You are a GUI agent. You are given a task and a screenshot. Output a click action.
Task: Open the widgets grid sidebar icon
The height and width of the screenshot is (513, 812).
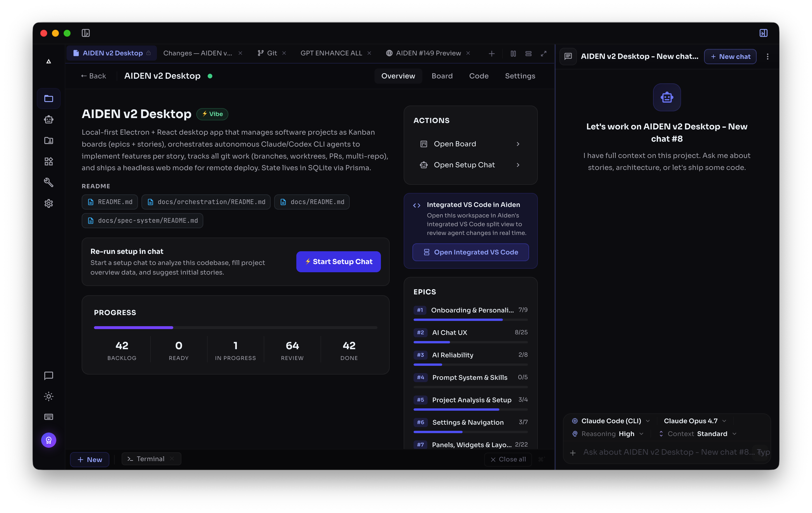coord(48,161)
